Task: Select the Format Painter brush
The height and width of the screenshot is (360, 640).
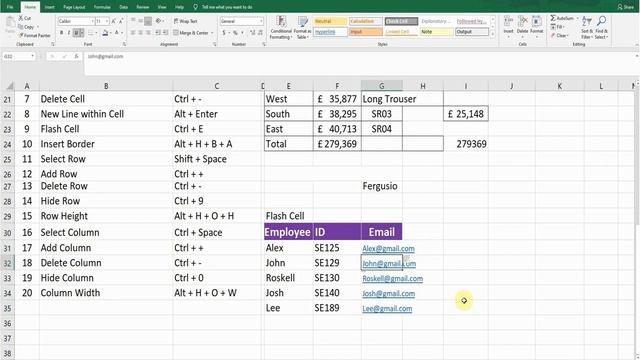Action: pos(21,36)
